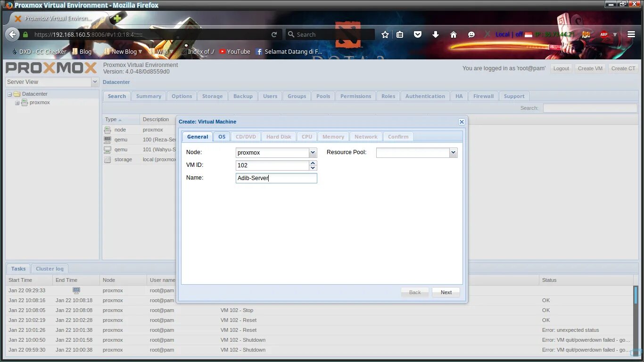Open the downloads arrow icon
The image size is (644, 362).
436,34
